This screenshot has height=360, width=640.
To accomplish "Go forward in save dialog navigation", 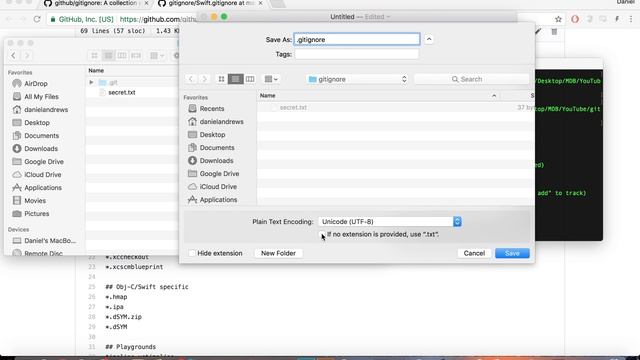I will click(x=204, y=79).
